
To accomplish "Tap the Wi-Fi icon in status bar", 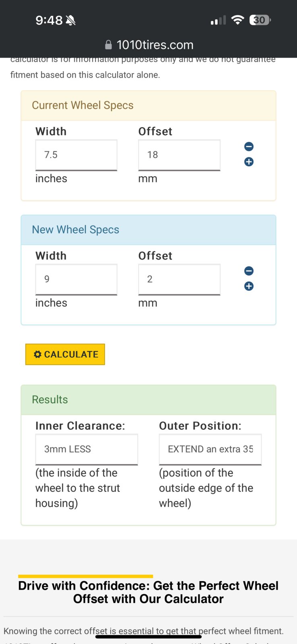I will pos(238,20).
